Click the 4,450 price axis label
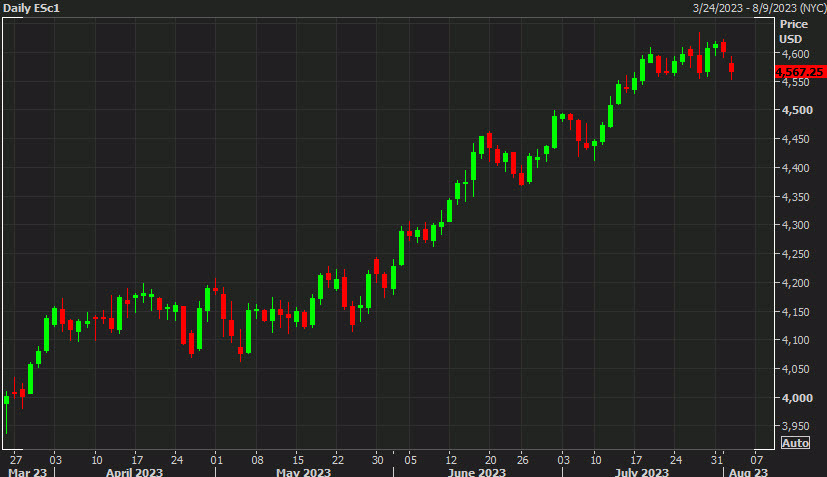Image resolution: width=827 pixels, height=477 pixels. point(795,139)
